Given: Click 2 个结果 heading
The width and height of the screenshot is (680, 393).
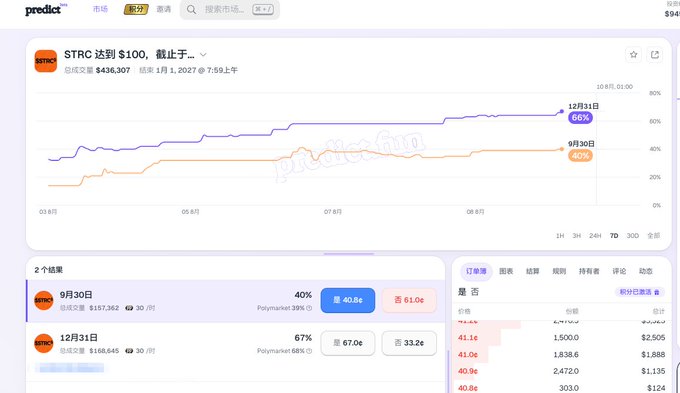Looking at the screenshot, I should pos(49,270).
